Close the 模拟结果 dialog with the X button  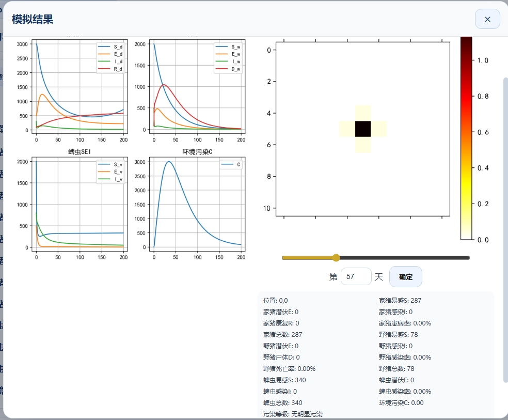pos(487,19)
